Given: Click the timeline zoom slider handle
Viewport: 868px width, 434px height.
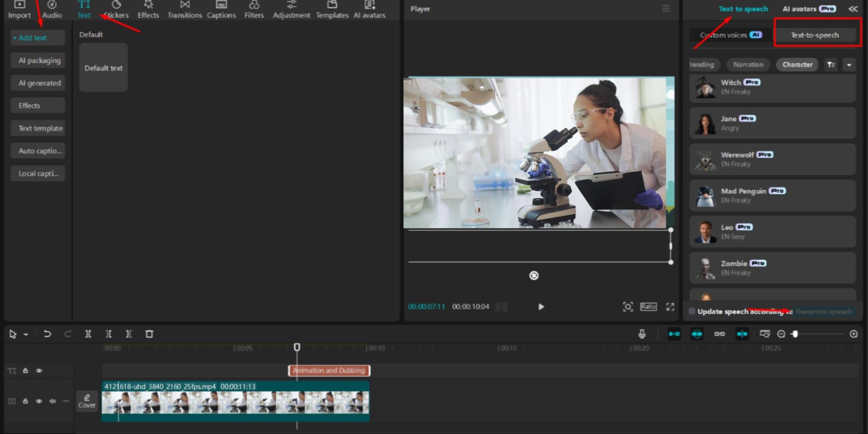Looking at the screenshot, I should (x=795, y=334).
